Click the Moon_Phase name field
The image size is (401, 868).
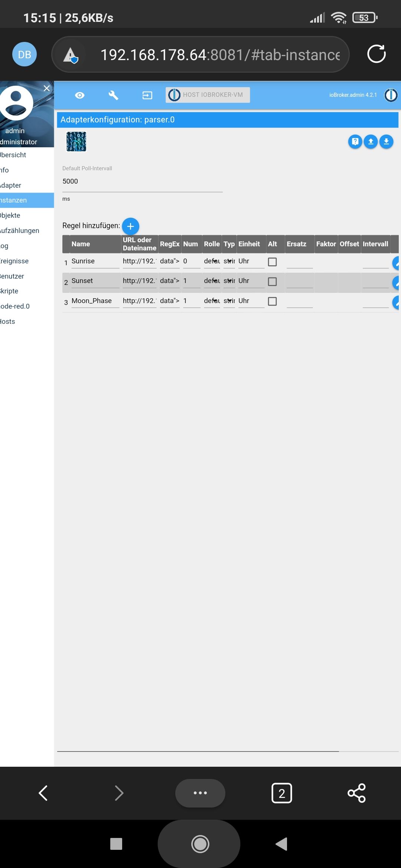pyautogui.click(x=95, y=301)
